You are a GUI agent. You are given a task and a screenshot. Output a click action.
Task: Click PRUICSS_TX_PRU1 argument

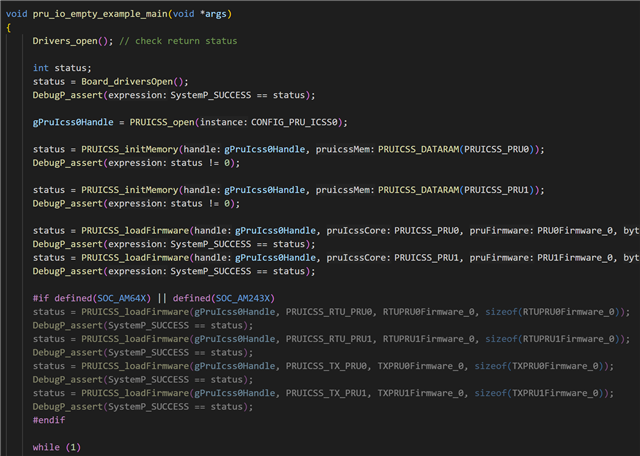click(x=326, y=393)
